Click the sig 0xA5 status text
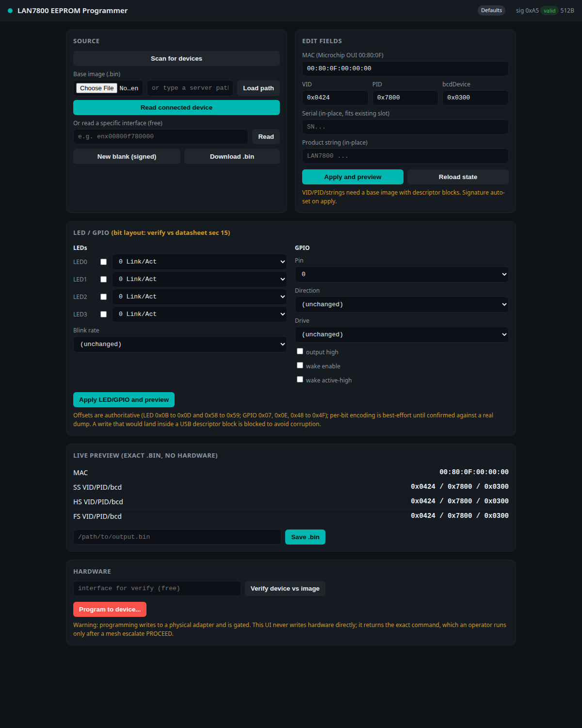Image resolution: width=582 pixels, height=728 pixels. coord(527,11)
